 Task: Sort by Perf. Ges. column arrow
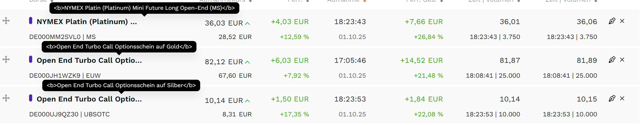442,1
